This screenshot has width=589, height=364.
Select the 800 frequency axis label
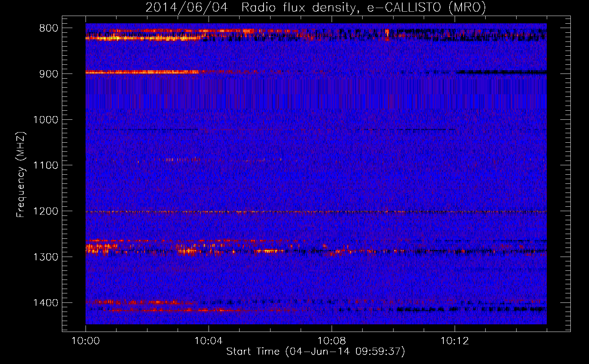click(49, 28)
